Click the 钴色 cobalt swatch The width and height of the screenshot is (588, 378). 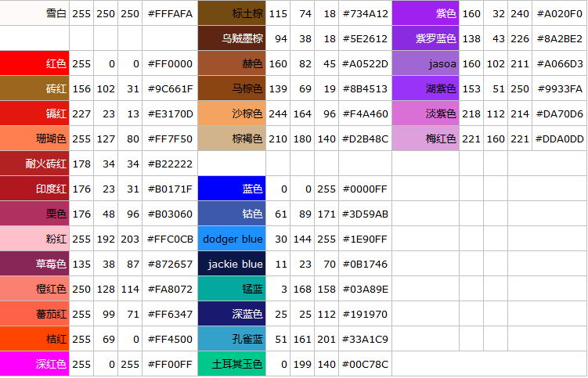[x=232, y=214]
